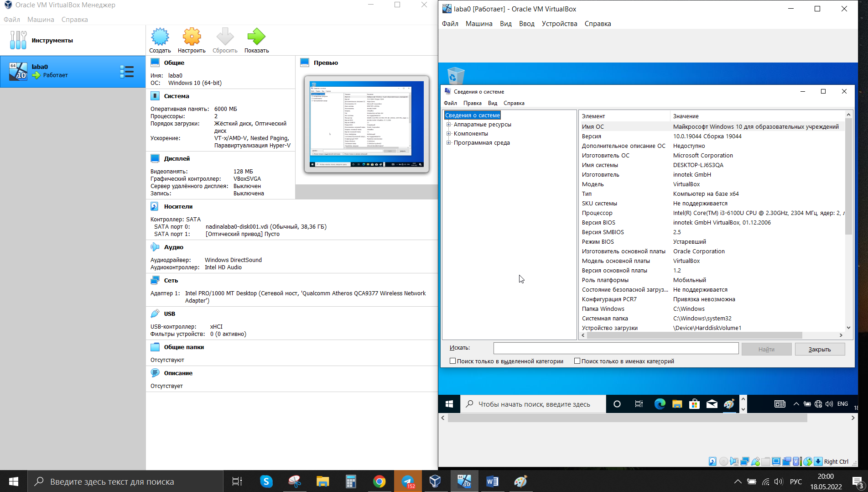Open Word from host taskbar
This screenshot has height=492, width=868.
[x=492, y=481]
